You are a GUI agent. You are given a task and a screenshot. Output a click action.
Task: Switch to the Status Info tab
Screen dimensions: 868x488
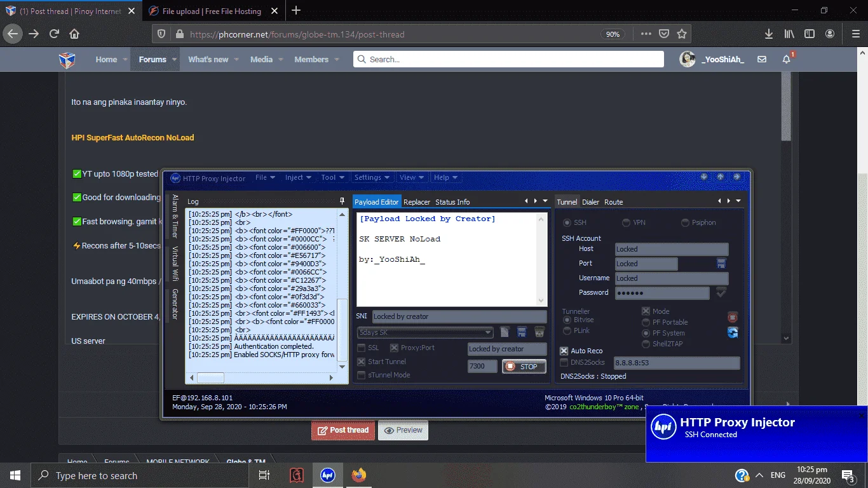452,202
